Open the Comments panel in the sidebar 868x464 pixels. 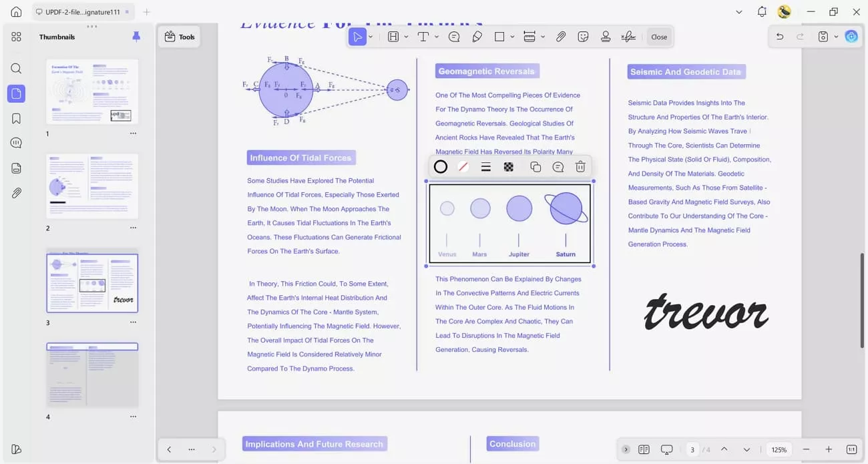pyautogui.click(x=16, y=142)
